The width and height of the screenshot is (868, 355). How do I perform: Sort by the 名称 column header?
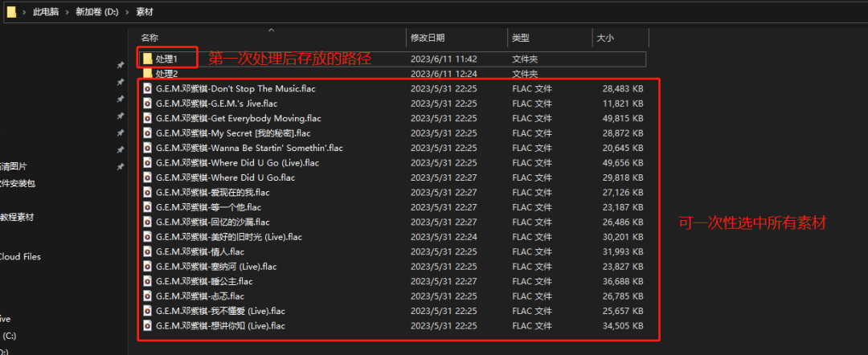(149, 39)
